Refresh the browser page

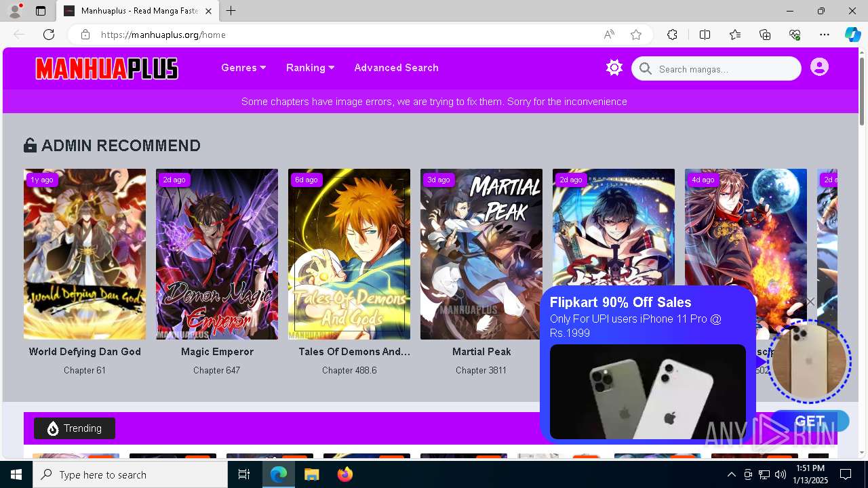[49, 35]
